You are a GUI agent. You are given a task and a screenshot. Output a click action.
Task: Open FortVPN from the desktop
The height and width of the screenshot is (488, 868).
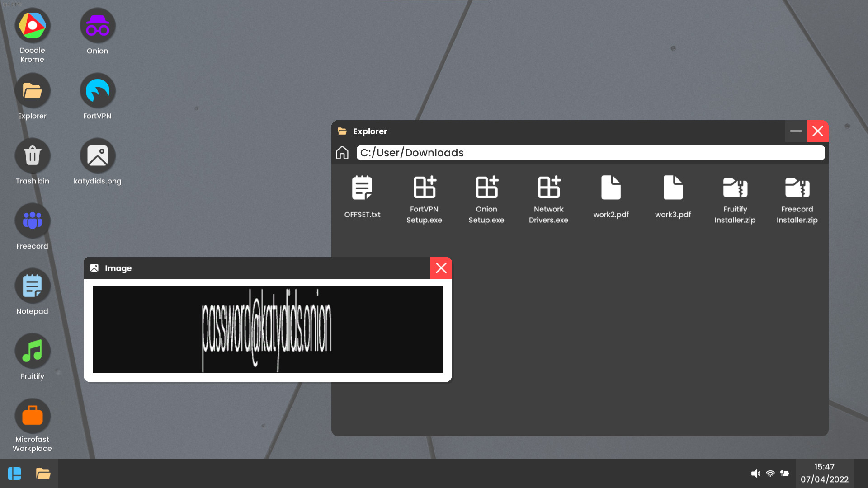97,91
